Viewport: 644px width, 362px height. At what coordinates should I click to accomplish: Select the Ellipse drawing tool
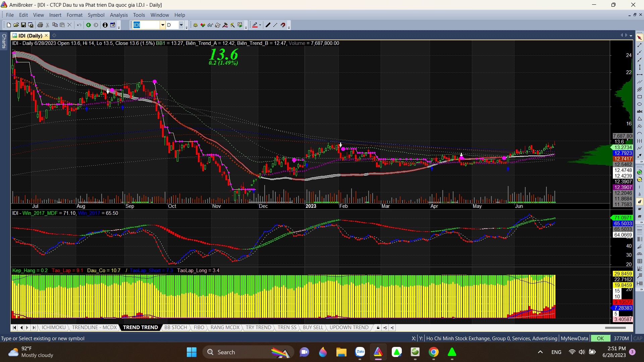[640, 104]
